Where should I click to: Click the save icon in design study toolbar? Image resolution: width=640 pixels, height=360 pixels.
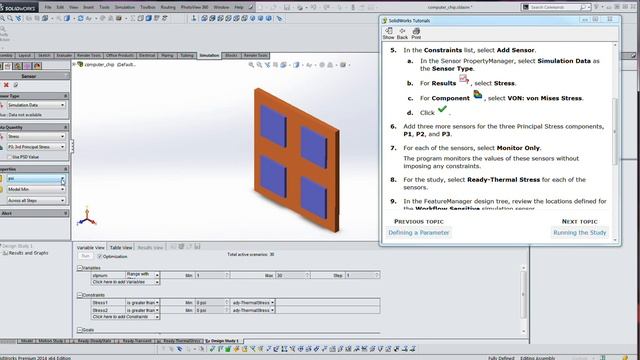(x=198, y=247)
